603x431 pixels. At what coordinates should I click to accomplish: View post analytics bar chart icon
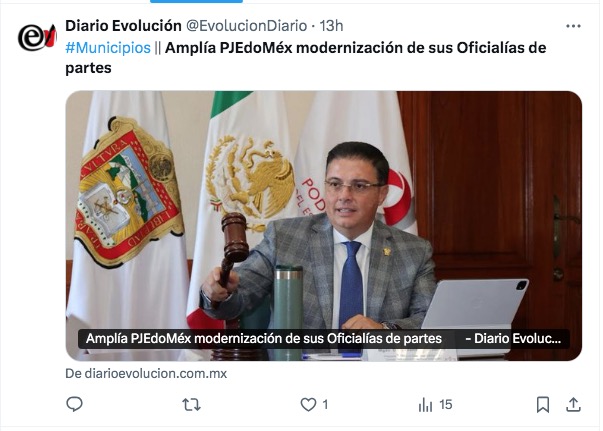point(425,404)
